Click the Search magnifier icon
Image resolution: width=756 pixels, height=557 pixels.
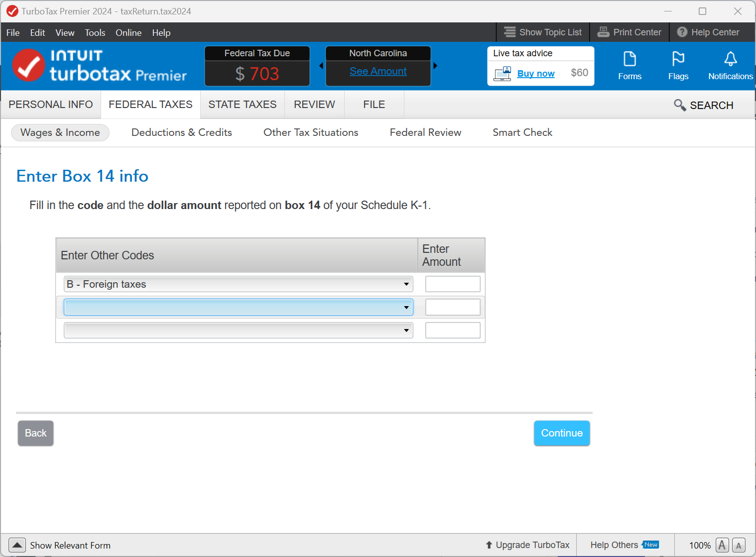click(680, 105)
